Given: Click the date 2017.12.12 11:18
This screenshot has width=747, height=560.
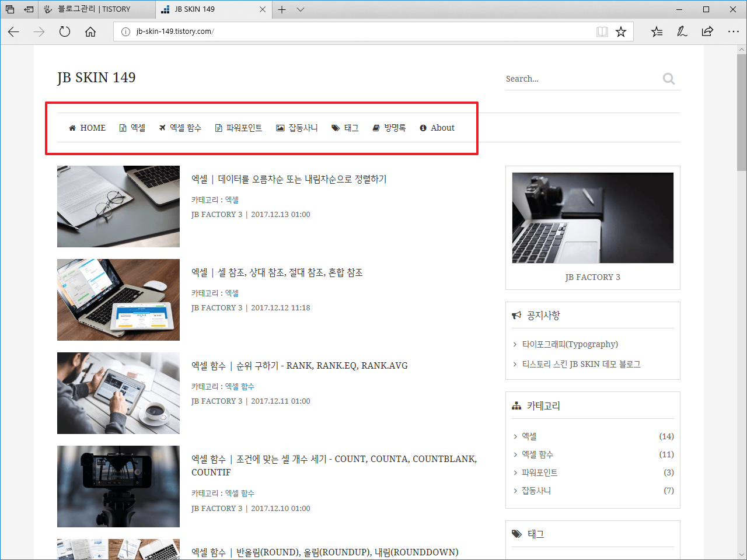Looking at the screenshot, I should 281,307.
